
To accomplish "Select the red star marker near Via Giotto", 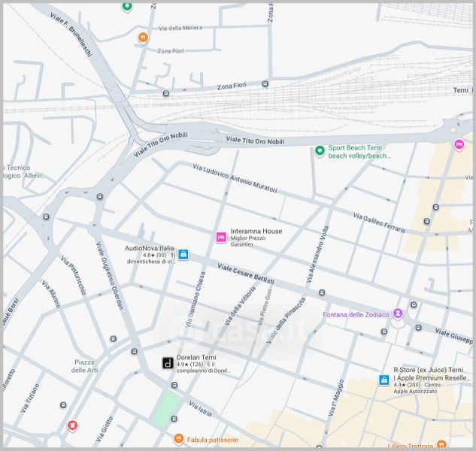I will [x=72, y=425].
